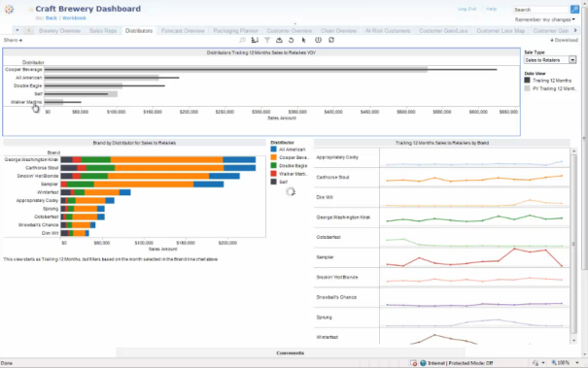This screenshot has width=588, height=368.
Task: Click the Search input field
Action: point(540,10)
